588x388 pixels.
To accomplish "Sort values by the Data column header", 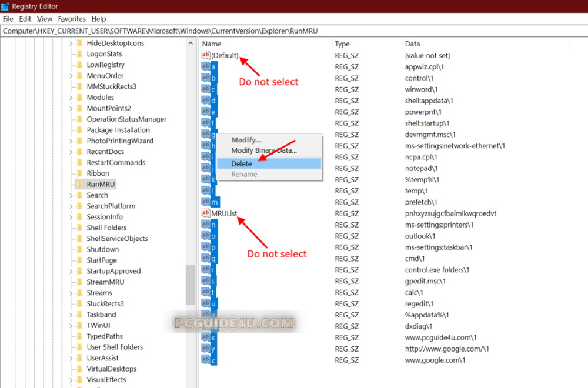I will point(413,44).
